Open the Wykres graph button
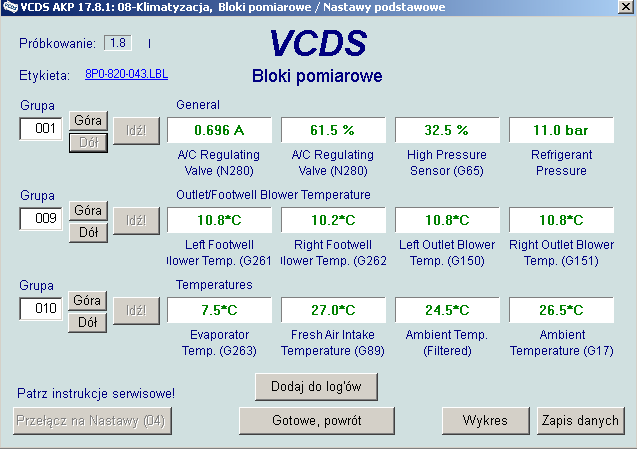The height and width of the screenshot is (449, 637). [485, 421]
